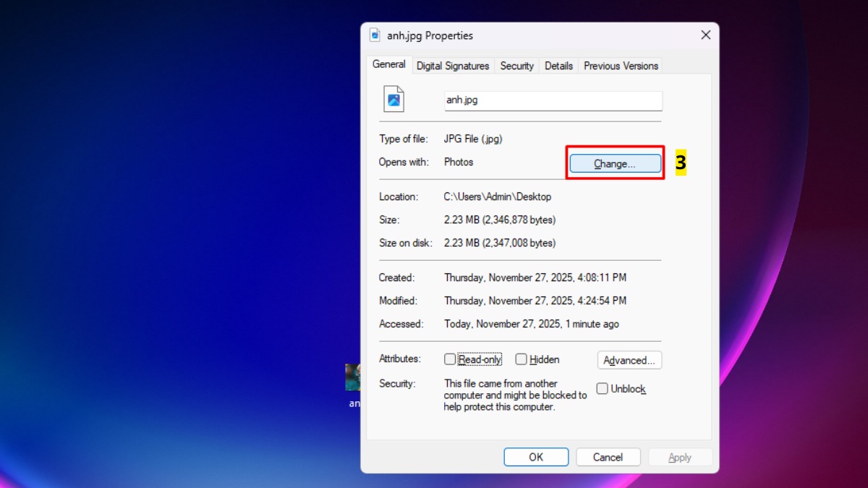Open the Security tab
Image resolution: width=868 pixels, height=488 pixels.
coord(516,66)
